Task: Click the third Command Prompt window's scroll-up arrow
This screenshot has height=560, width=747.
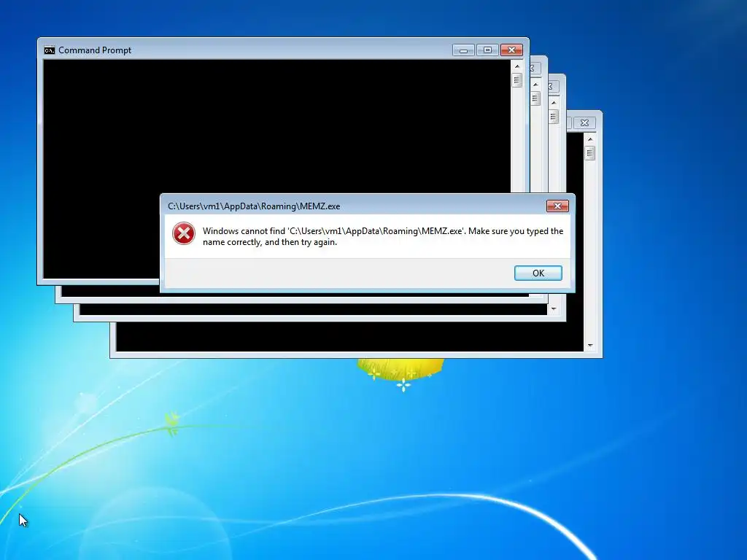Action: coord(554,102)
